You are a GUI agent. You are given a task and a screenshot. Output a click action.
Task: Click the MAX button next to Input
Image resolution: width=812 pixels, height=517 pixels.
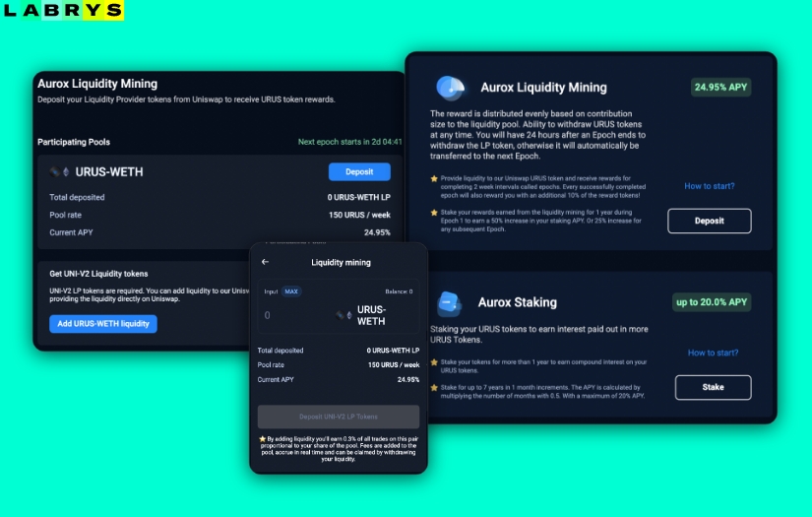(x=291, y=291)
